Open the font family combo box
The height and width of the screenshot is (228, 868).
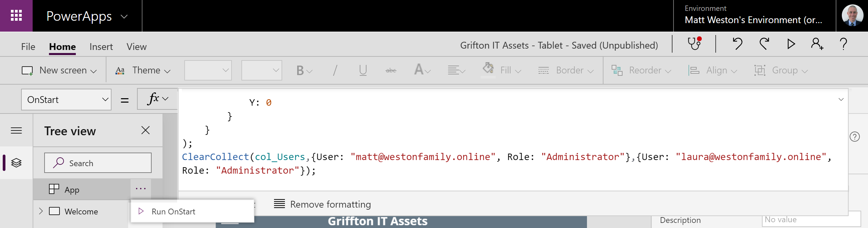coord(208,70)
